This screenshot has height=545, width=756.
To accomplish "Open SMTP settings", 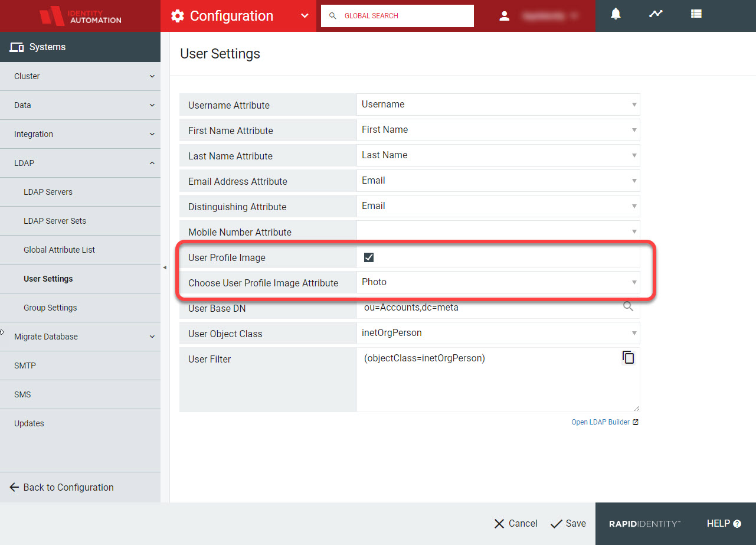I will (80, 365).
